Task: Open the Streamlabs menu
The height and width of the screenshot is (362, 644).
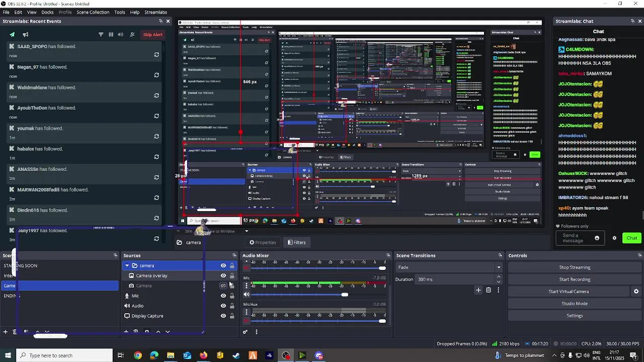Action: click(155, 12)
